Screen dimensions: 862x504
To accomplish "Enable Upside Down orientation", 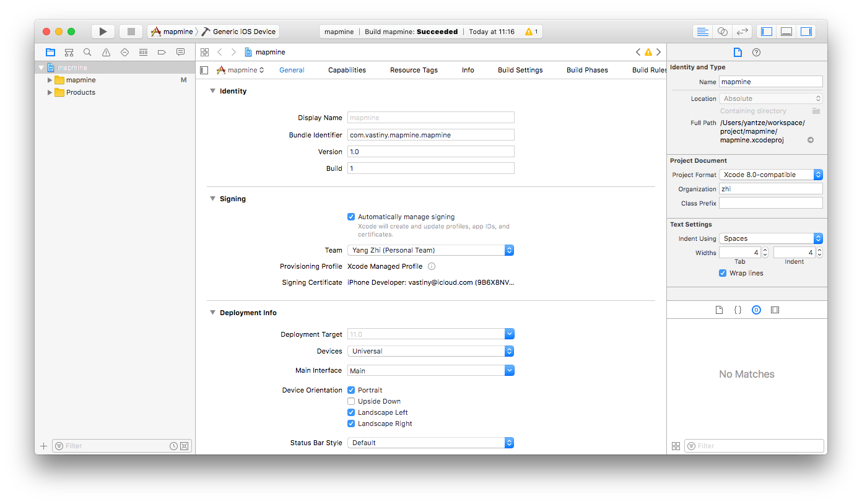I will pos(351,401).
